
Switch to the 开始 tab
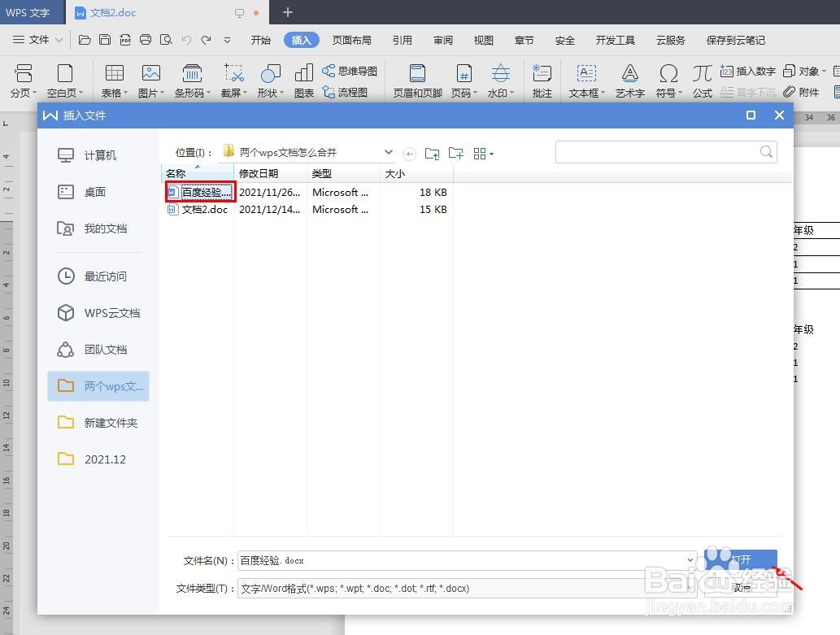point(261,40)
